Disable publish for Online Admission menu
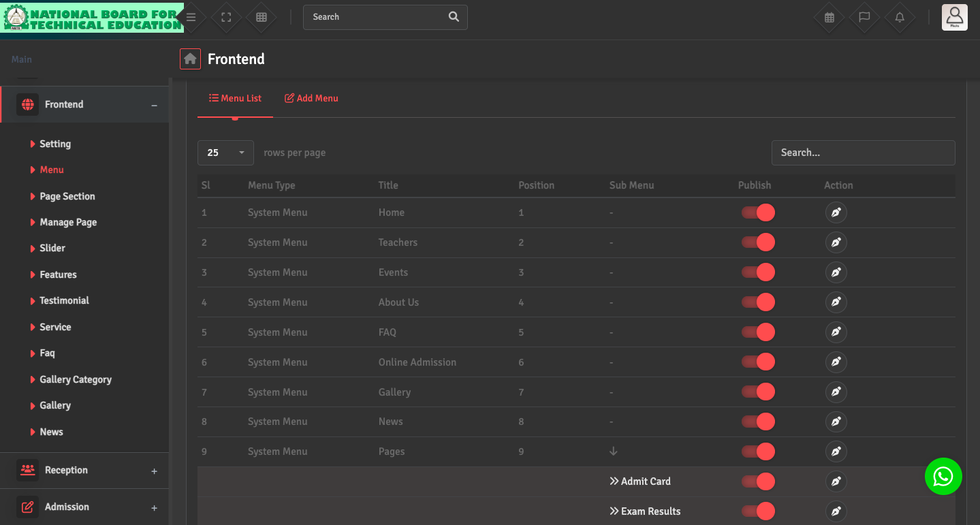 pos(759,362)
